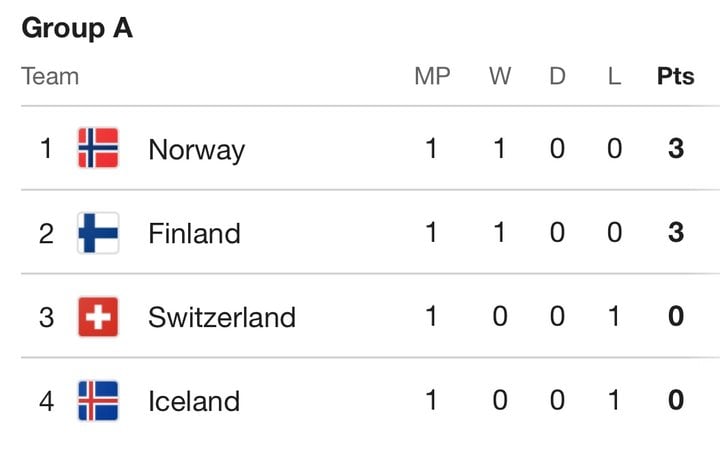Click Iceland's rank number 4
720x464 pixels.
tap(46, 401)
